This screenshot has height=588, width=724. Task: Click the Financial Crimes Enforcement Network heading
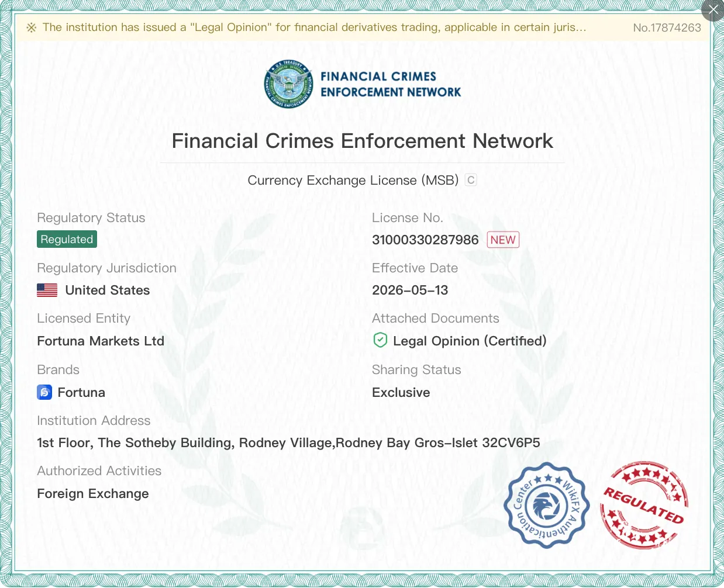coord(363,141)
